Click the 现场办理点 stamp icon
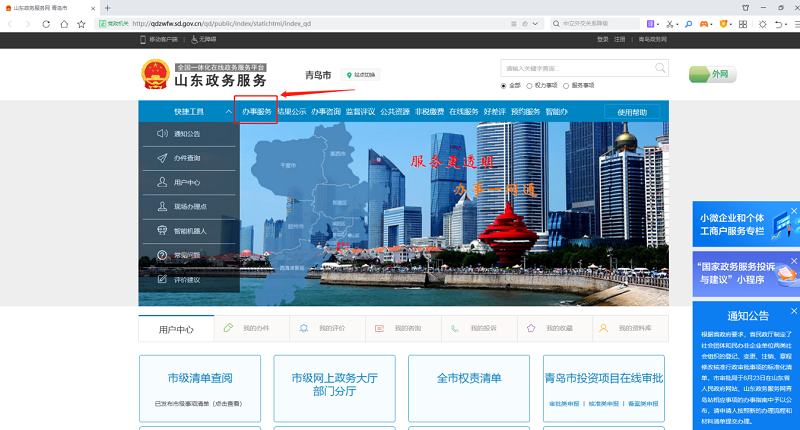The height and width of the screenshot is (430, 800). 162,207
